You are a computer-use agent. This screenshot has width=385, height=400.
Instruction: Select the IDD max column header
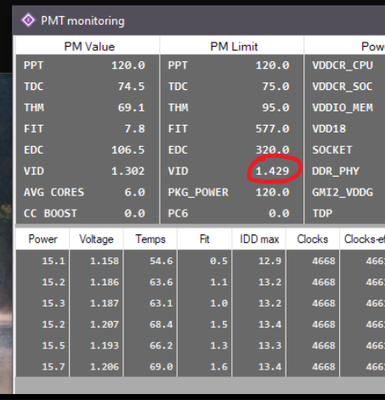click(x=259, y=239)
